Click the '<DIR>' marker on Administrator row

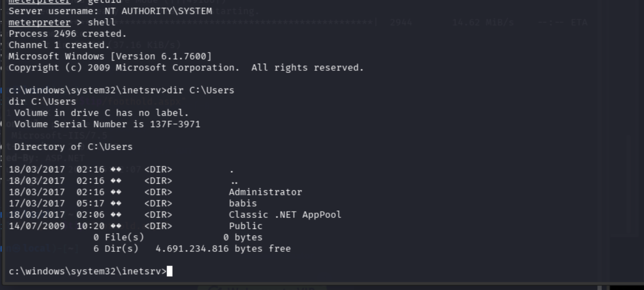pos(158,192)
